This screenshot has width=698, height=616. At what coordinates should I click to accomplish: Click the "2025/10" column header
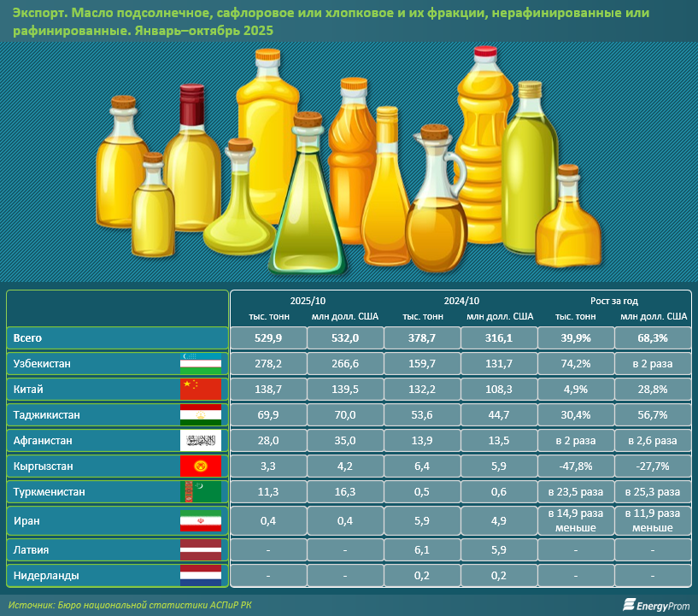[308, 302]
